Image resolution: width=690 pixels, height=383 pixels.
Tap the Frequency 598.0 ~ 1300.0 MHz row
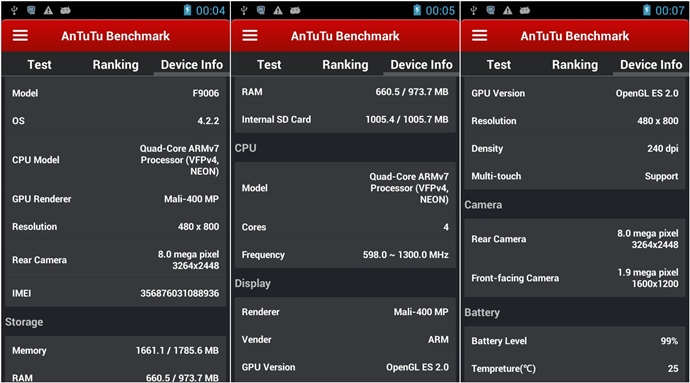(345, 255)
